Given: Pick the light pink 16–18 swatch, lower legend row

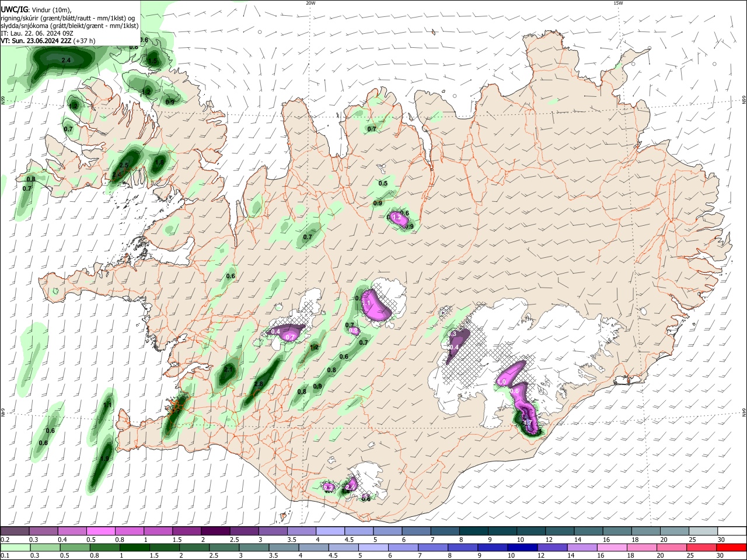Looking at the screenshot, I should (612, 547).
